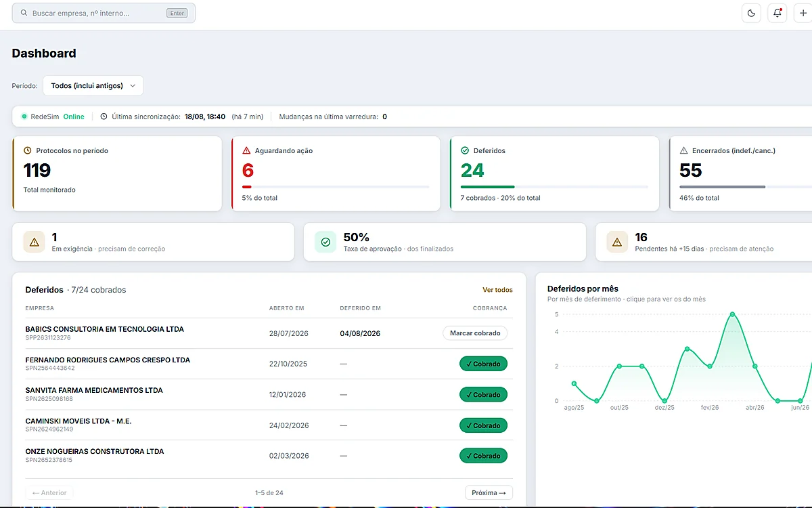This screenshot has height=508, width=812.
Task: Click the COBRANÇA column header
Action: point(490,308)
